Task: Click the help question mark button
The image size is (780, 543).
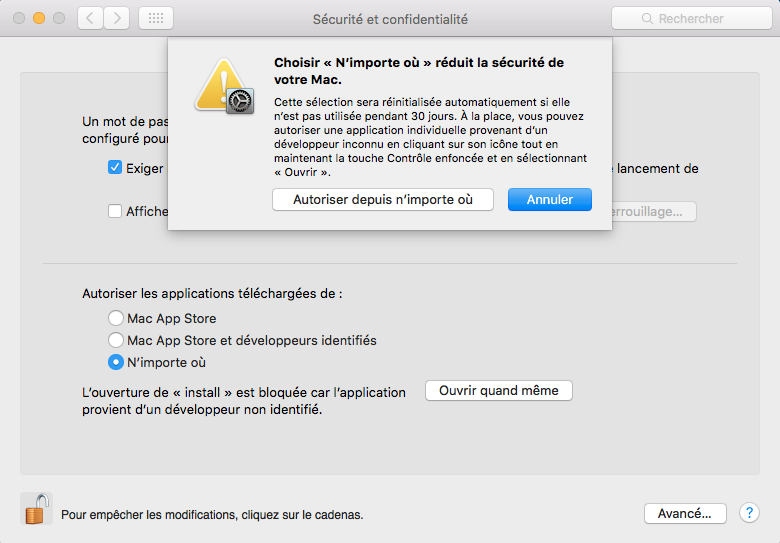Action: (x=749, y=513)
